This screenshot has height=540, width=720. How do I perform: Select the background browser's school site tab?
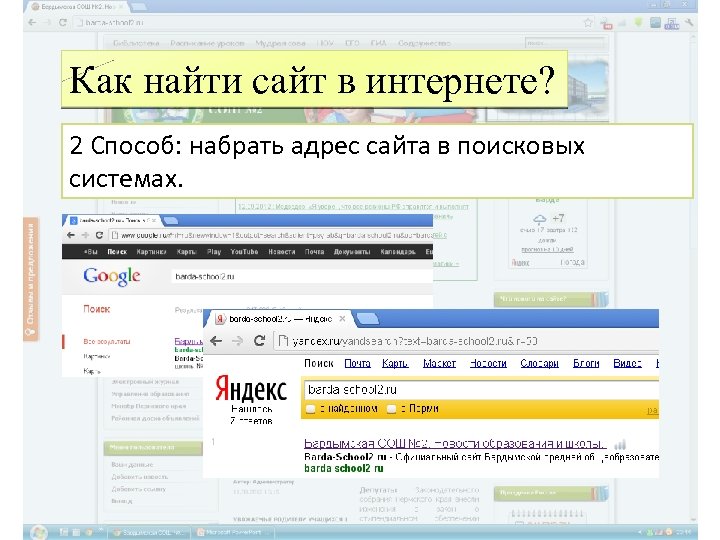(79, 7)
